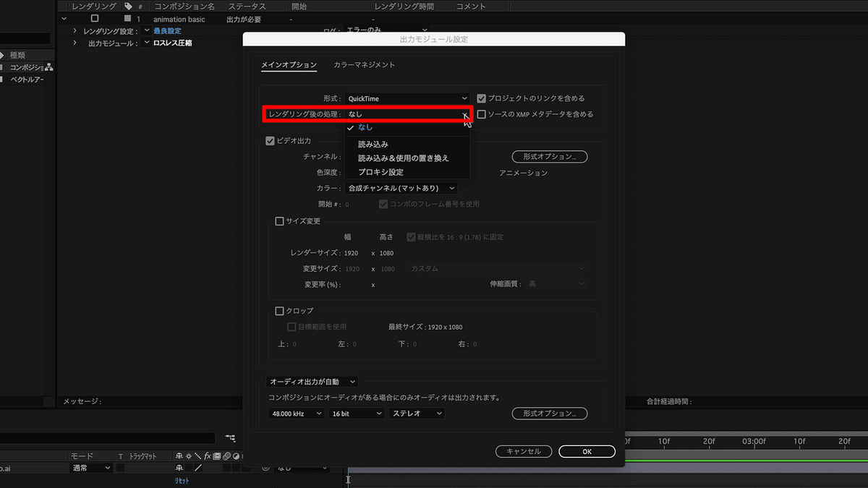Screen dimensions: 868x488
Task: Enable the クロップ checkbox
Action: [279, 310]
